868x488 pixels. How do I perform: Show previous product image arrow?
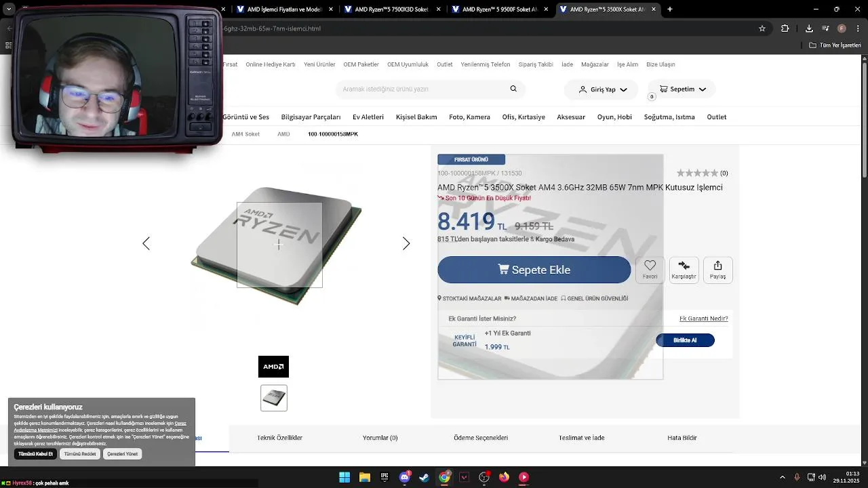(x=146, y=243)
